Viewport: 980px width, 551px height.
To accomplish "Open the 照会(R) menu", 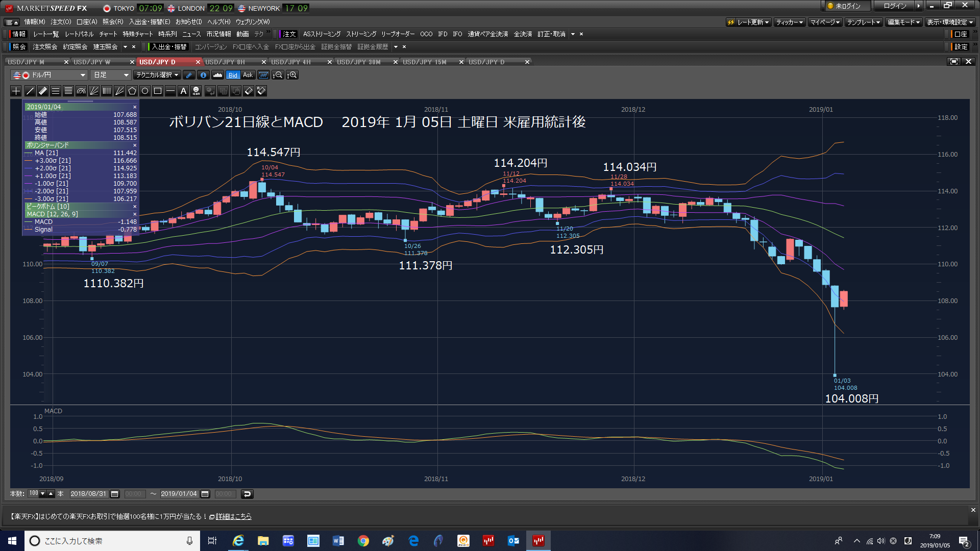I will (113, 22).
